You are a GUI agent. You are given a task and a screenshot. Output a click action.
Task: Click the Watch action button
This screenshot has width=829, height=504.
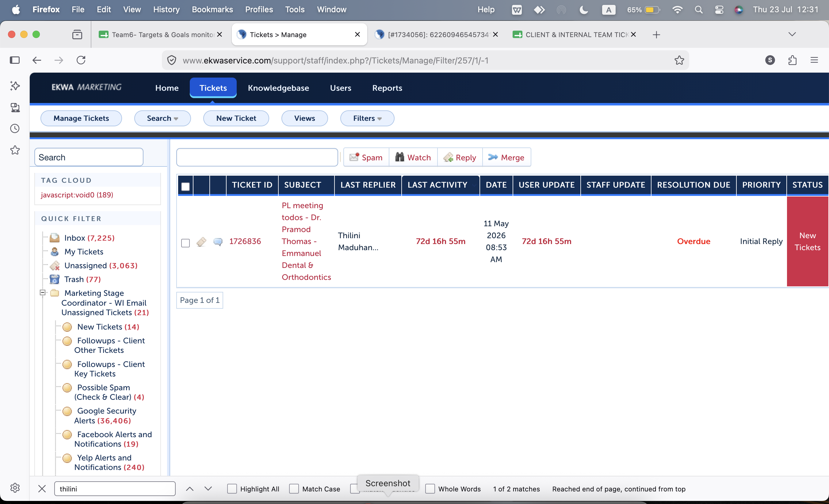[x=413, y=157]
